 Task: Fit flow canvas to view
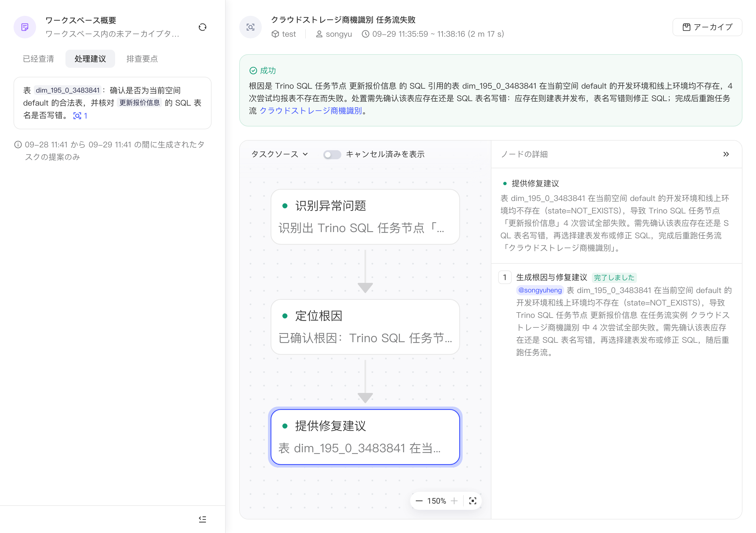pos(473,501)
